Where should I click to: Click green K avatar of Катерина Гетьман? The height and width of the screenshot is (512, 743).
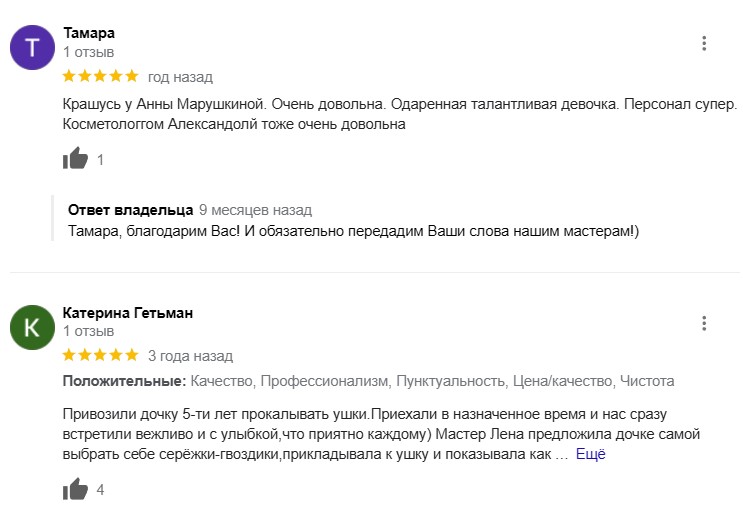point(32,327)
